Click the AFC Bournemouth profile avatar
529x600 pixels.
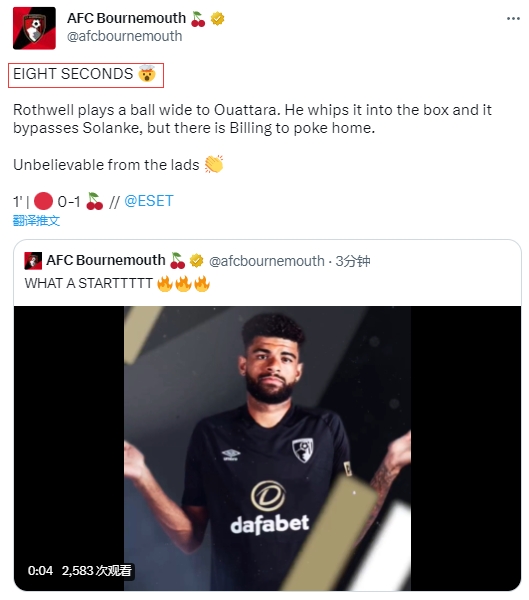coord(34,28)
